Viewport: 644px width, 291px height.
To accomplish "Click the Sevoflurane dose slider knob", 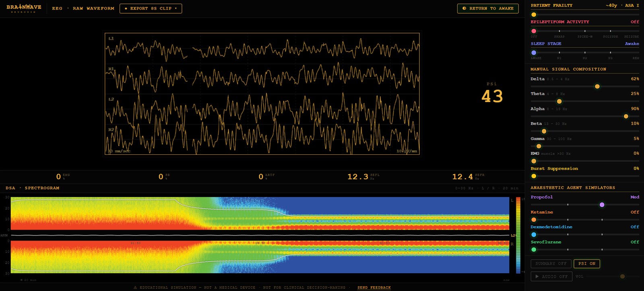I will click(x=534, y=250).
